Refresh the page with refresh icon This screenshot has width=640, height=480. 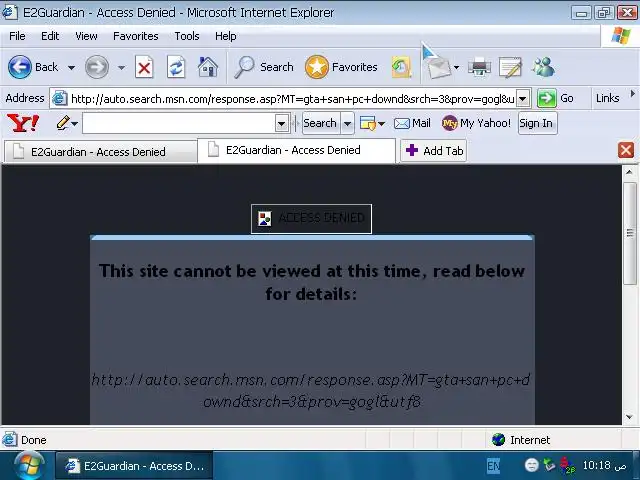176,67
